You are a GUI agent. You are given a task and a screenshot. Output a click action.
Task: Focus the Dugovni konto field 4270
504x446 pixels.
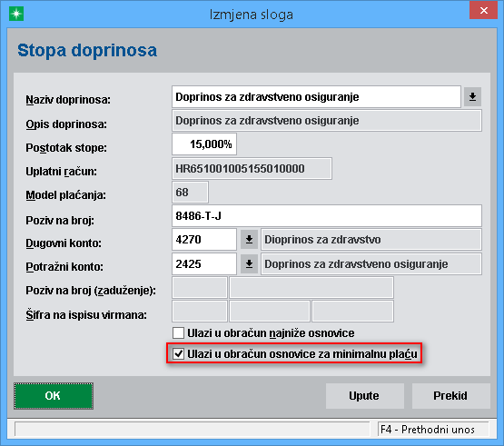coord(204,240)
